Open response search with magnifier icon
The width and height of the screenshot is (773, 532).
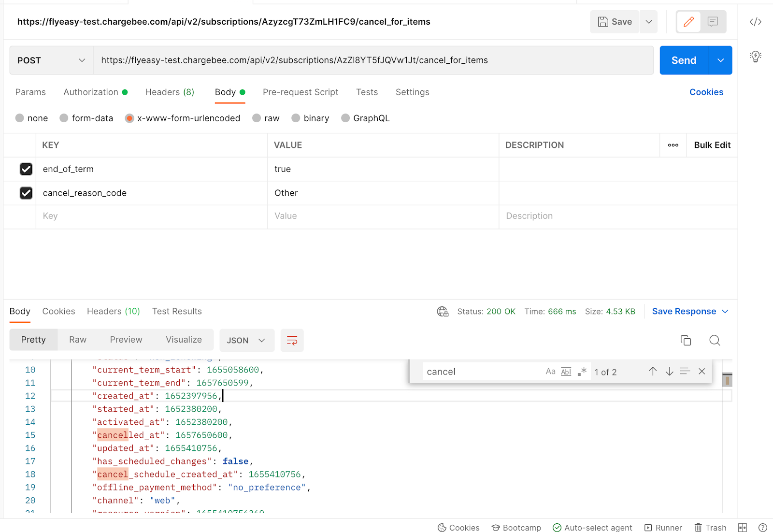pos(715,340)
